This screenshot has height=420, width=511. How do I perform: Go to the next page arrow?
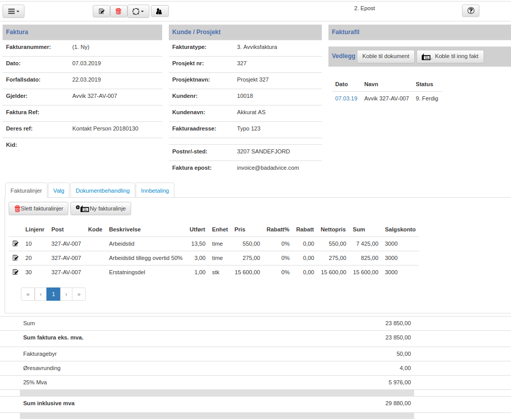pyautogui.click(x=66, y=294)
